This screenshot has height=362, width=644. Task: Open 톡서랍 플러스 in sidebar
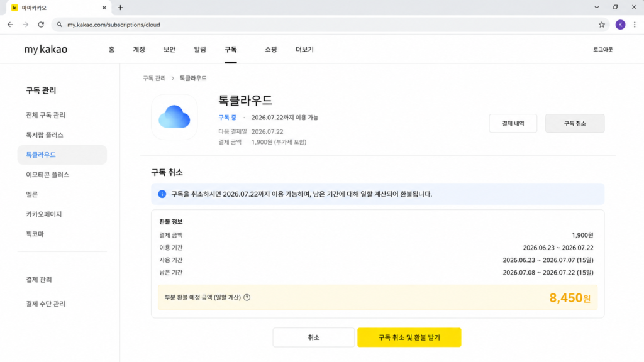pos(45,135)
